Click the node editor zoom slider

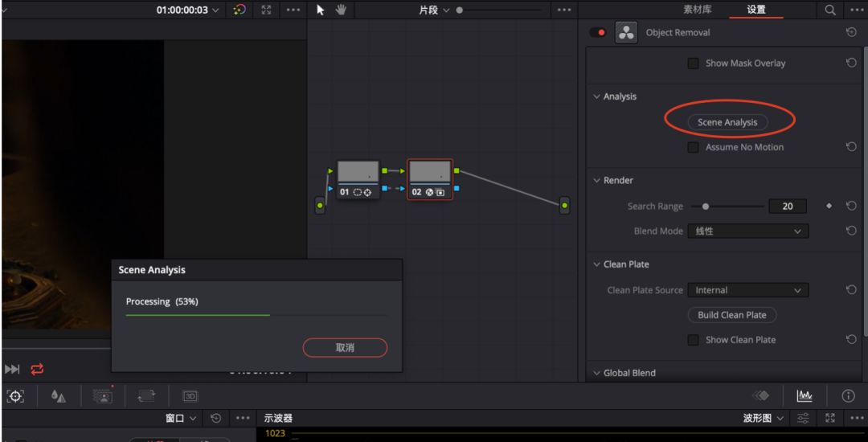[x=499, y=10]
